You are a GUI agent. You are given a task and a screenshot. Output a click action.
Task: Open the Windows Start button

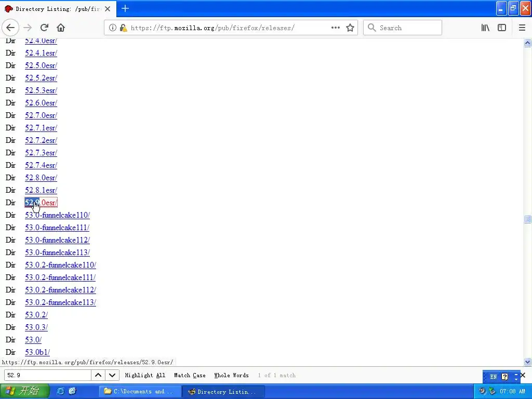click(25, 391)
